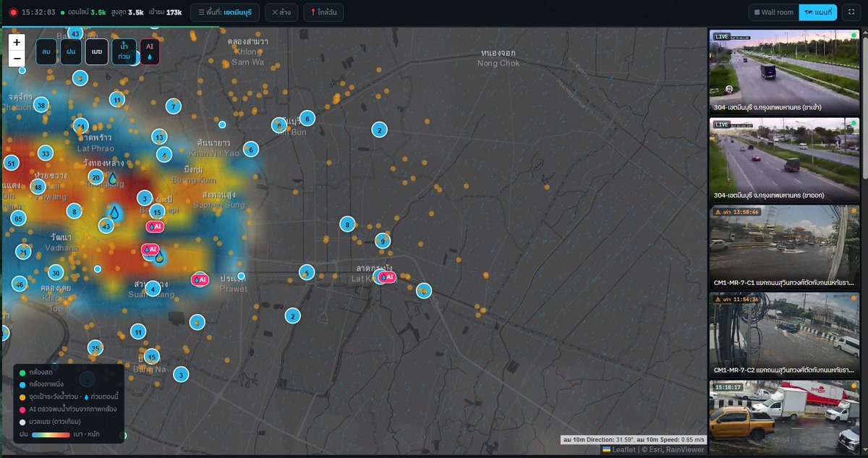Open the camera cluster labeled 51
This screenshot has height=458, width=868.
pos(11,164)
